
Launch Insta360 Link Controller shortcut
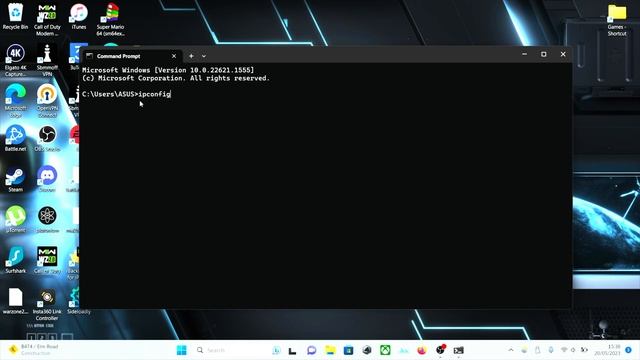(47, 304)
